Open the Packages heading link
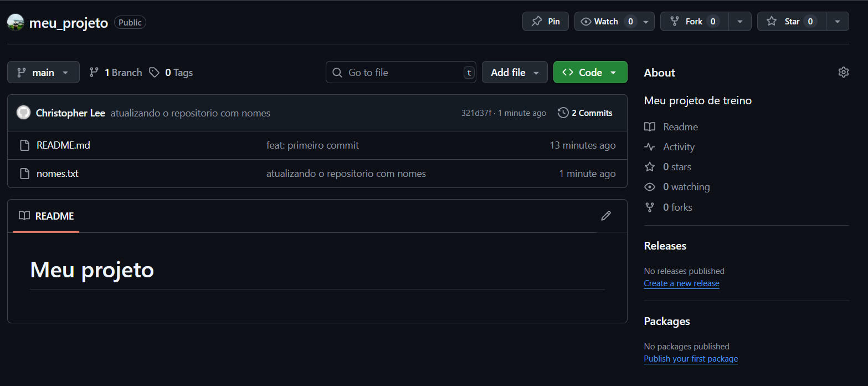868x386 pixels. (667, 321)
